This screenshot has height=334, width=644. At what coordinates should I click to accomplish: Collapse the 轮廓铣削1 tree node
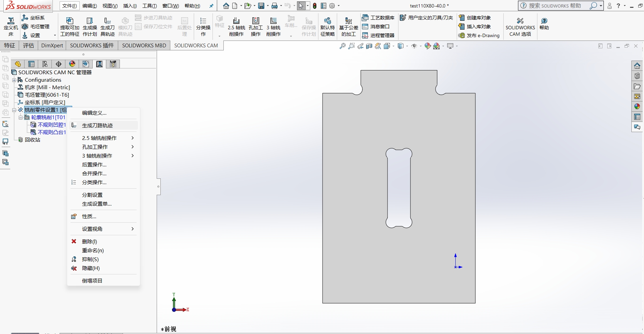pos(21,117)
